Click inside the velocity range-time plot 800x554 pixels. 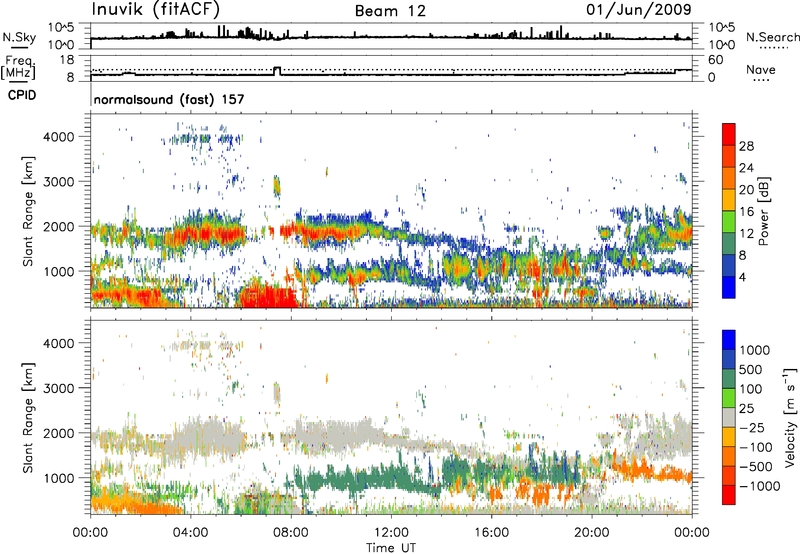(x=391, y=417)
